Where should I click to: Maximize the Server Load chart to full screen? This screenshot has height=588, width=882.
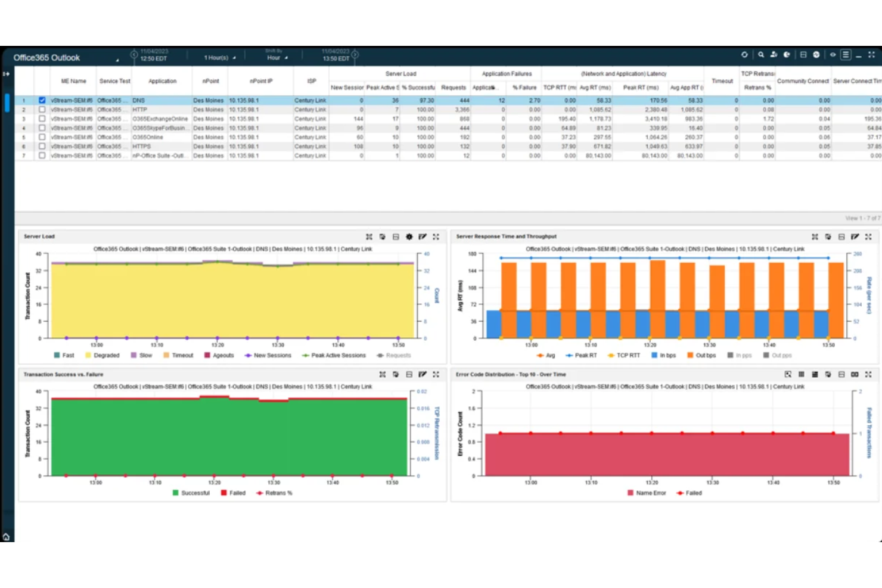pos(436,237)
